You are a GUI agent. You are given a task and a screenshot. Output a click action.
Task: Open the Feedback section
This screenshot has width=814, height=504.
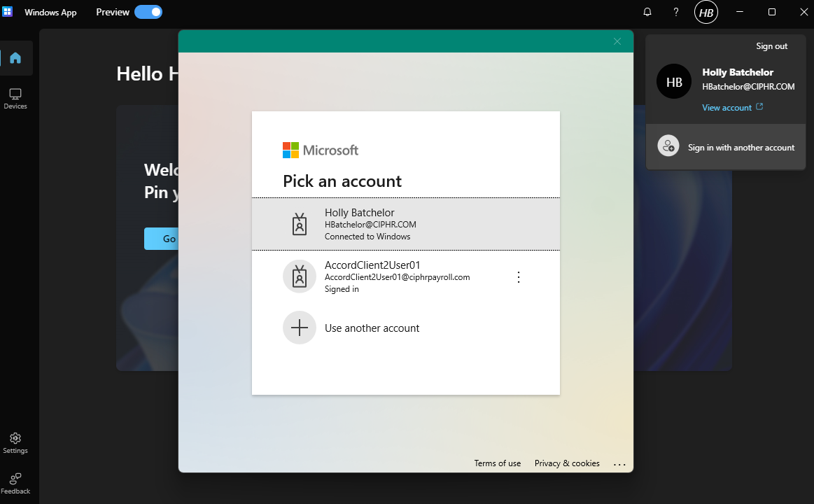pos(15,483)
